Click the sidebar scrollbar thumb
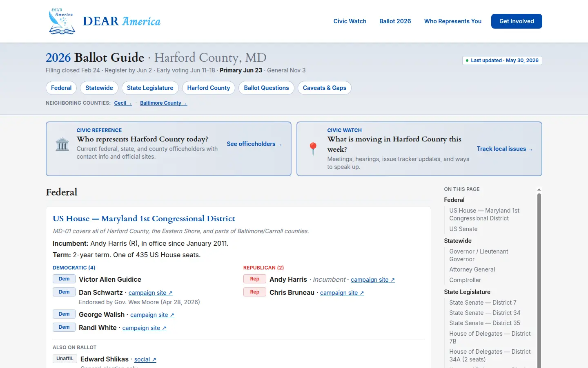588x368 pixels. click(x=539, y=280)
